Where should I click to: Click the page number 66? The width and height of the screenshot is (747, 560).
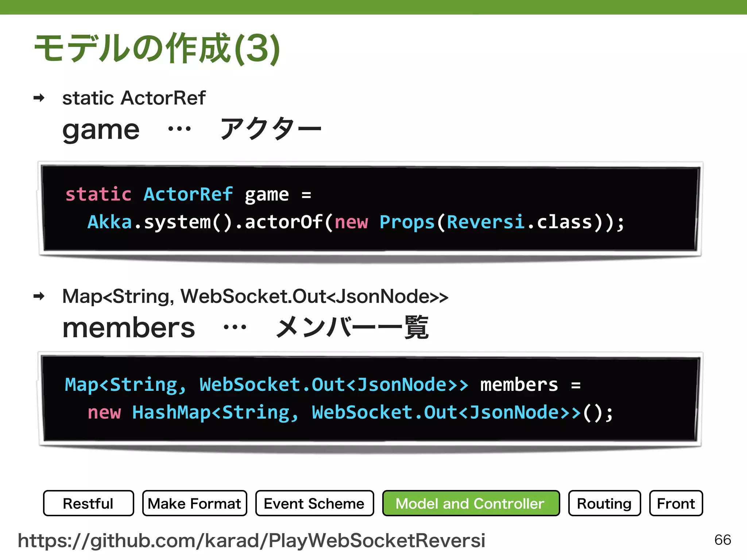click(723, 540)
